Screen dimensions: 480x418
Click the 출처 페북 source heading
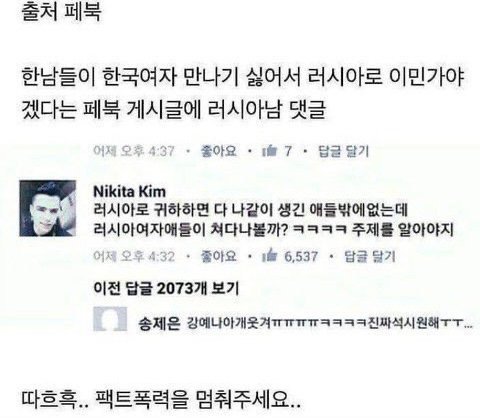click(61, 12)
